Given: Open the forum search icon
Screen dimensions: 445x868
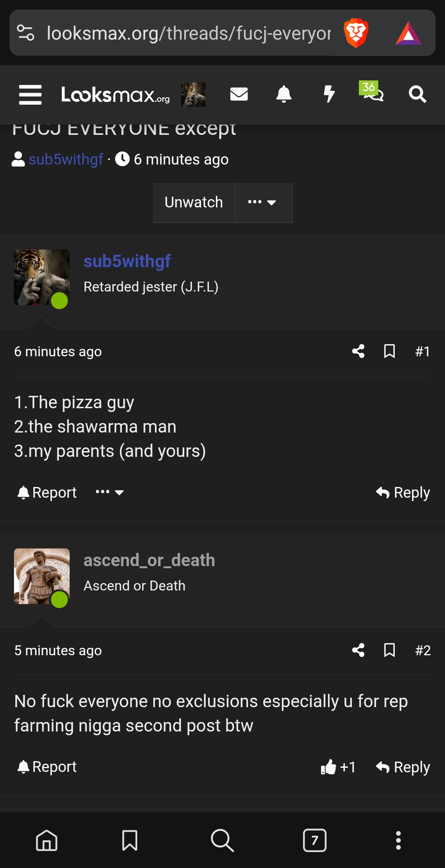Looking at the screenshot, I should point(418,94).
